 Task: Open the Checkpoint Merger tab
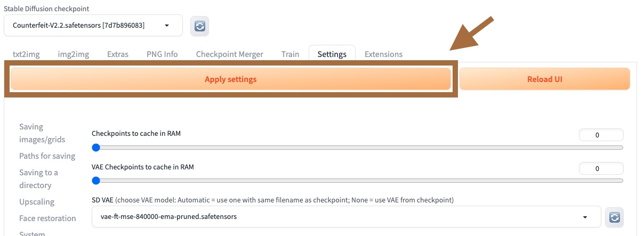pyautogui.click(x=230, y=54)
